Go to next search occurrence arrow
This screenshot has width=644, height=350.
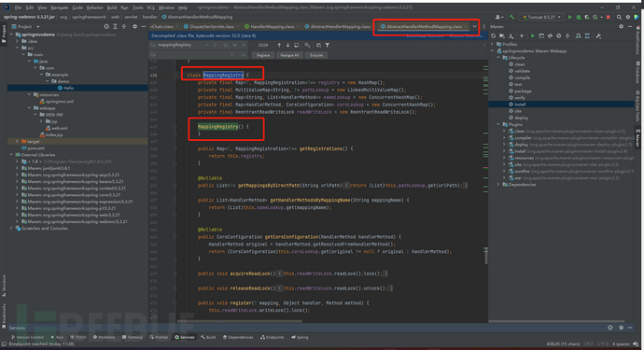[287, 45]
